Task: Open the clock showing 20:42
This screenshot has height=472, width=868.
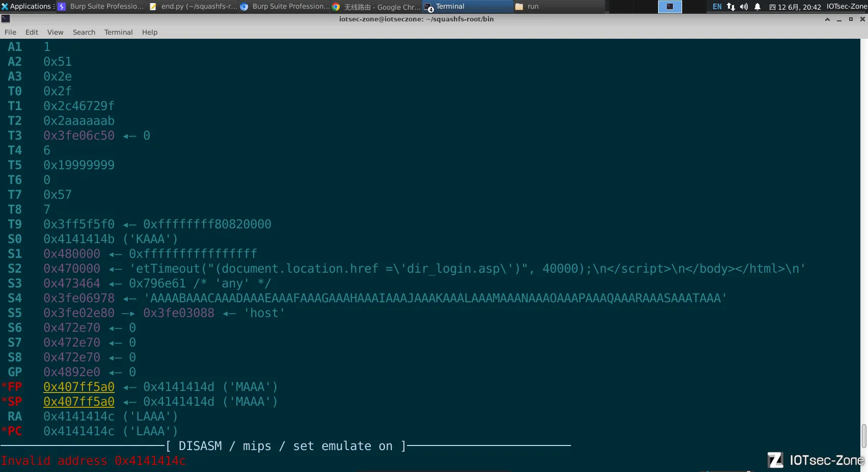Action: pyautogui.click(x=795, y=7)
